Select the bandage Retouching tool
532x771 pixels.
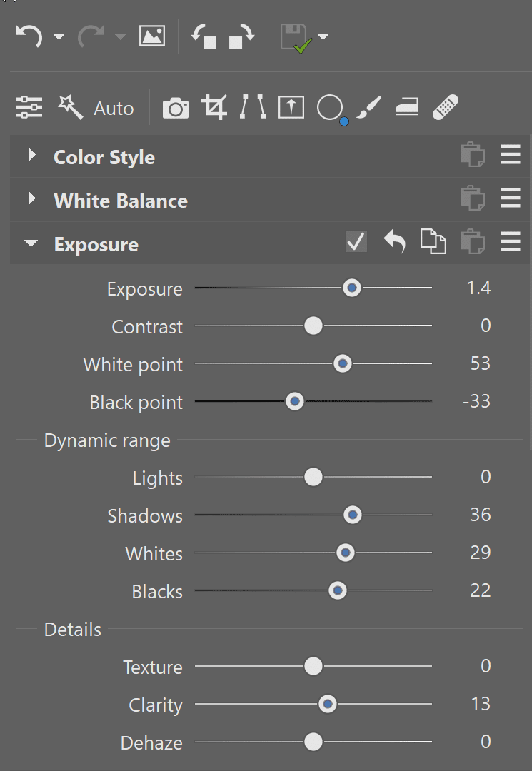[x=446, y=108]
